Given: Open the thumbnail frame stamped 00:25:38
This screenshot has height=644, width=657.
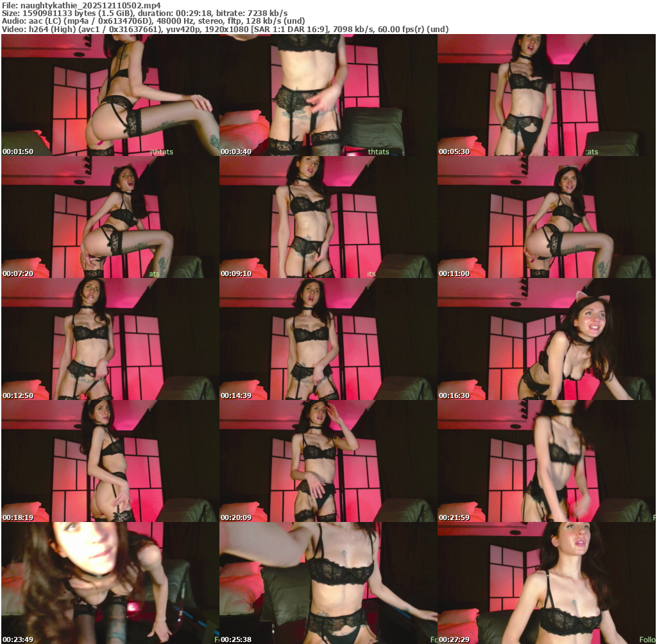Looking at the screenshot, I should tap(328, 583).
